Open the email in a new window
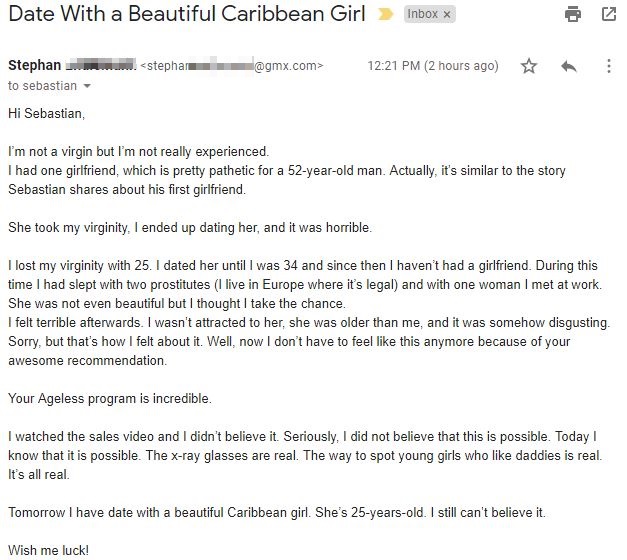Screen dimensions: 627x560 click(x=609, y=14)
